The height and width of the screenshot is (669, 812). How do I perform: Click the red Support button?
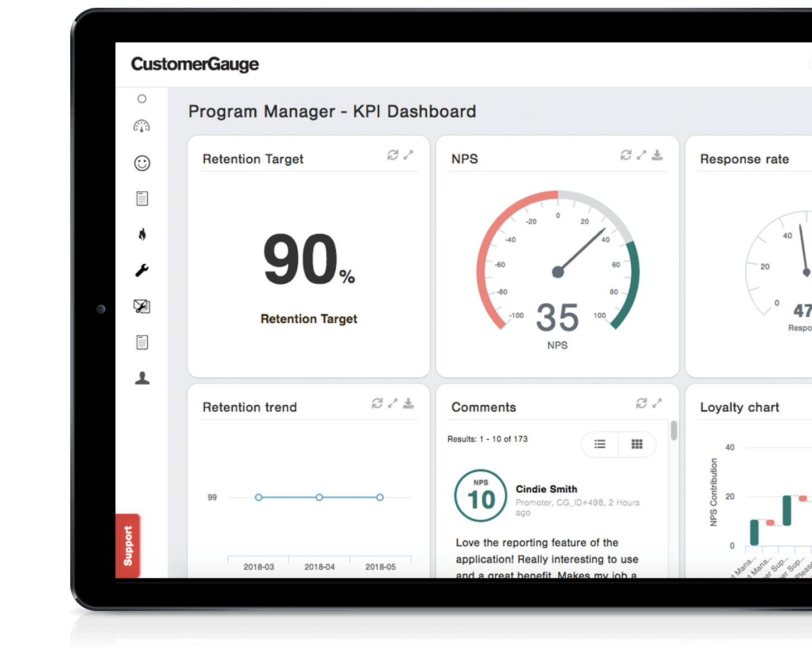[x=128, y=546]
